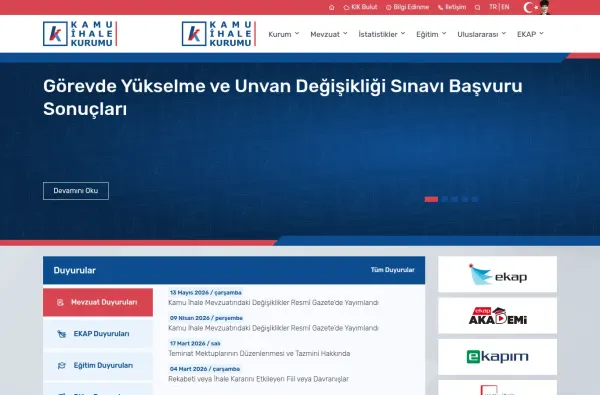Expand the Eğitim menu
The width and height of the screenshot is (600, 395).
(x=431, y=34)
